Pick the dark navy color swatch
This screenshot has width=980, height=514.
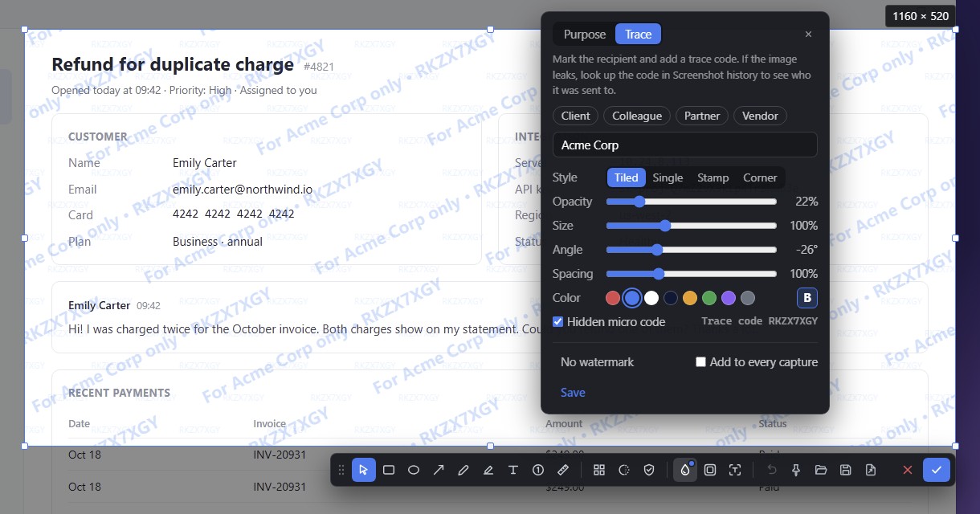coord(671,298)
